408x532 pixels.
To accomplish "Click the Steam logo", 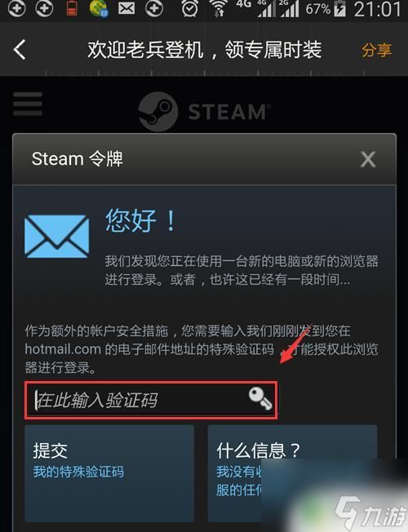I will tap(204, 112).
